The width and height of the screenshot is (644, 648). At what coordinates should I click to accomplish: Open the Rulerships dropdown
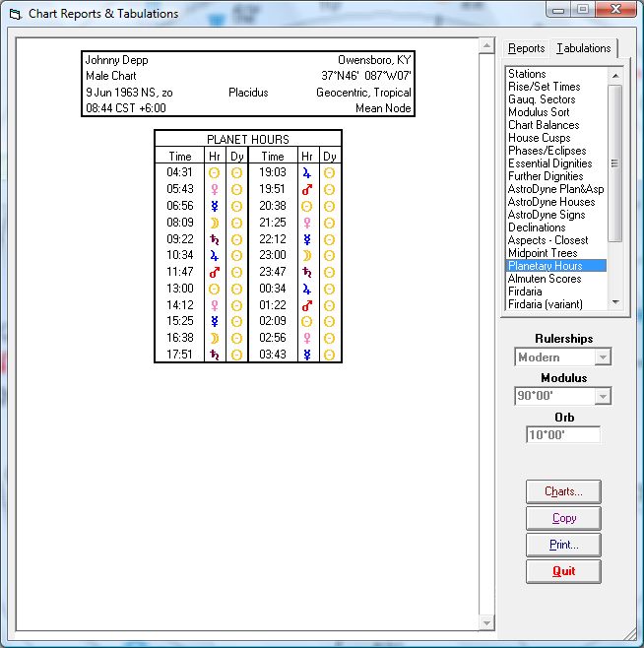point(563,357)
